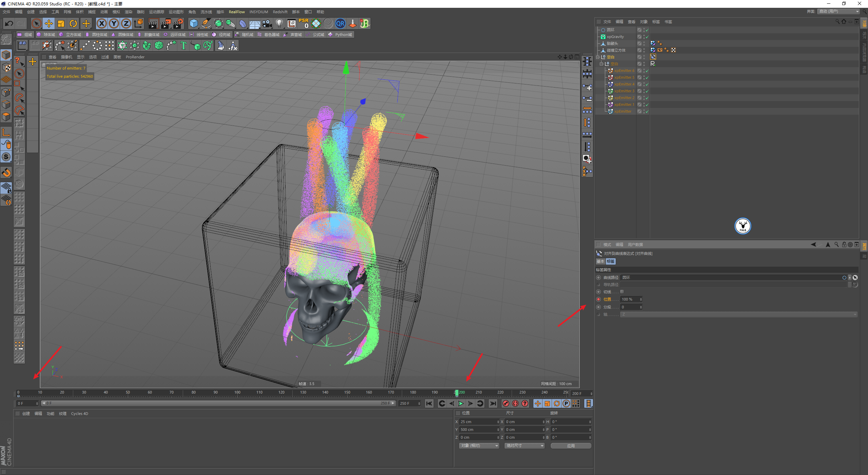Click the orange eye display tag on 碰撞立方体
This screenshot has height=475, width=868.
tap(659, 50)
